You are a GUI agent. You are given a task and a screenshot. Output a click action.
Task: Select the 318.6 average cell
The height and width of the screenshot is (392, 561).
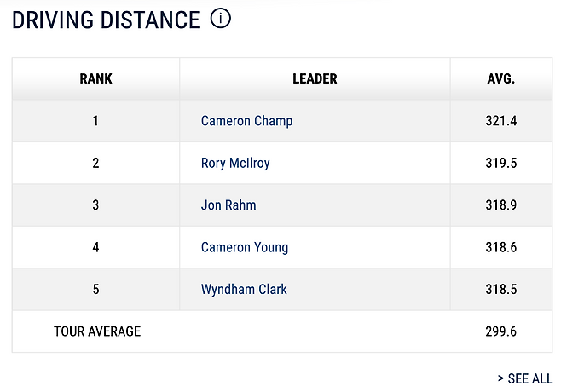(x=501, y=247)
